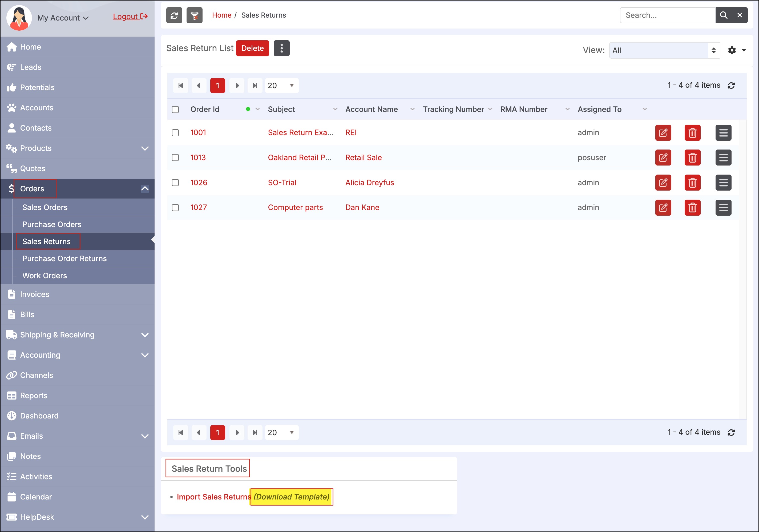
Task: Toggle the select-all checkbox in header
Action: tap(176, 110)
